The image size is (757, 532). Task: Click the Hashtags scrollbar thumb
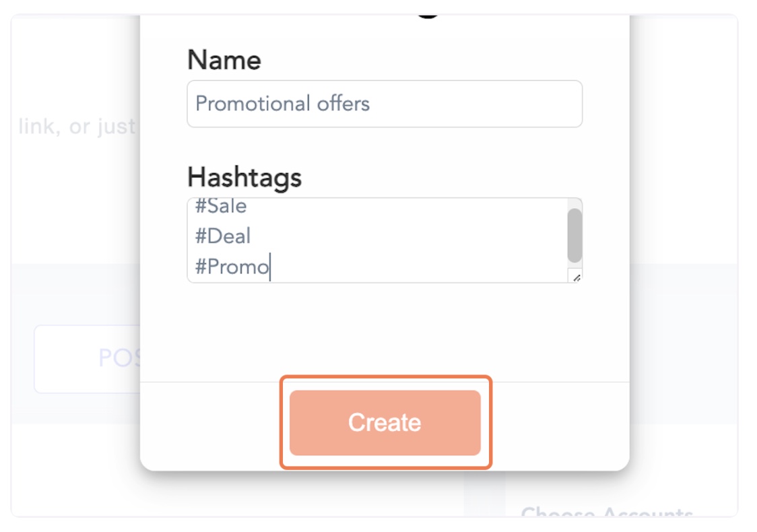(574, 235)
